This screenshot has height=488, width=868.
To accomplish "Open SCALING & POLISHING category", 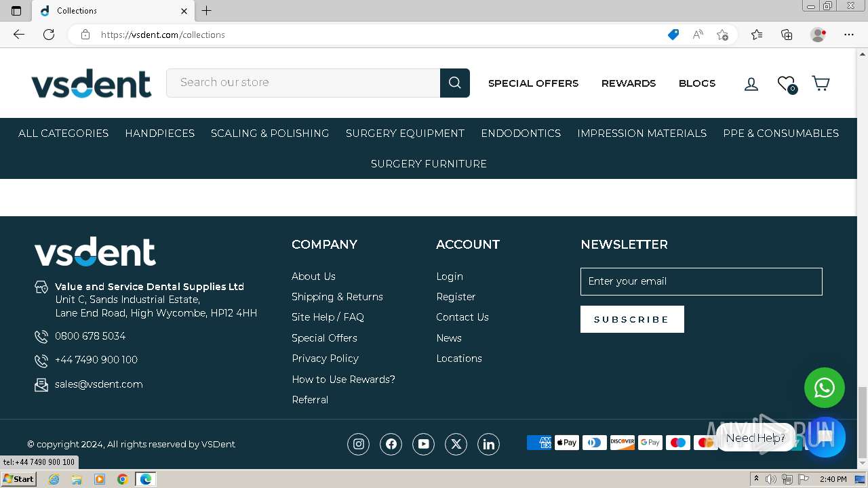I will click(270, 134).
